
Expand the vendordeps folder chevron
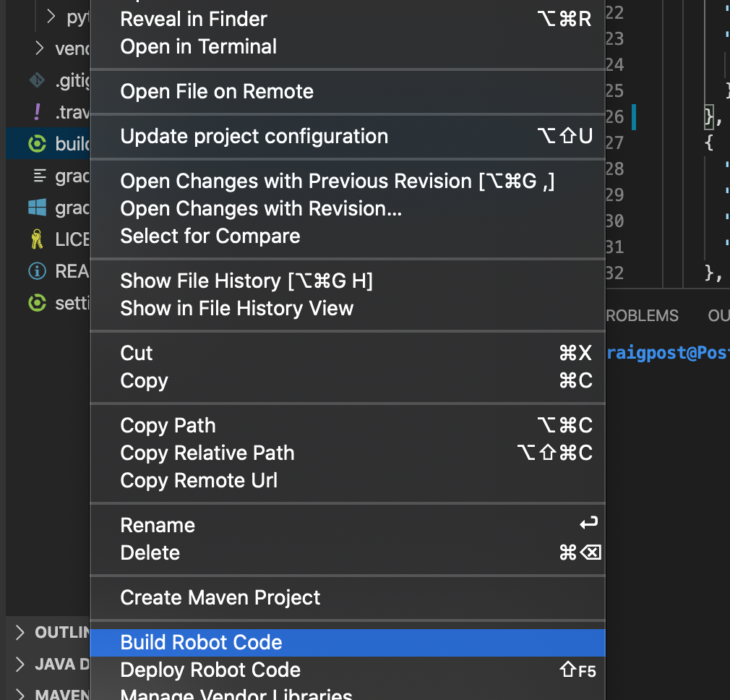pyautogui.click(x=40, y=48)
